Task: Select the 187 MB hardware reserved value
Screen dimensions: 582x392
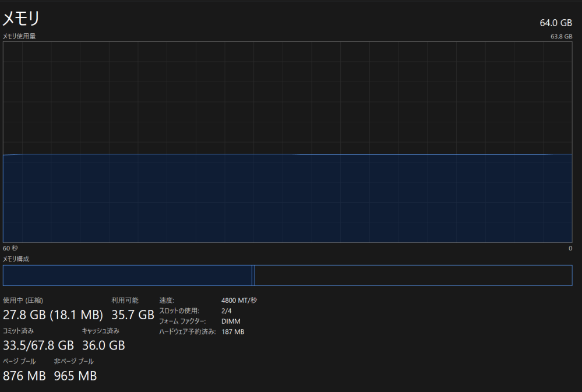Action: click(x=232, y=332)
